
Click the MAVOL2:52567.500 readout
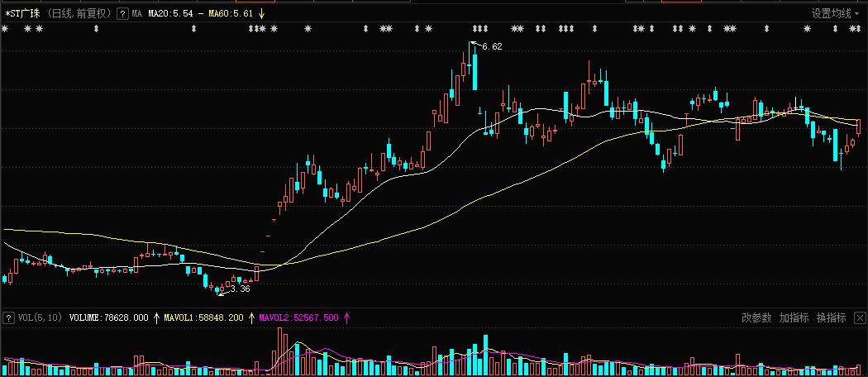298,317
